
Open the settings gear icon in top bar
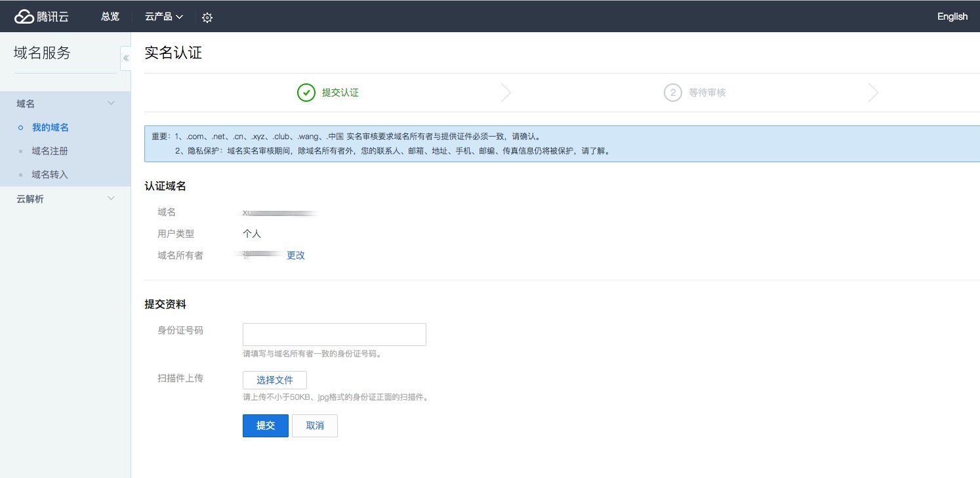point(207,18)
